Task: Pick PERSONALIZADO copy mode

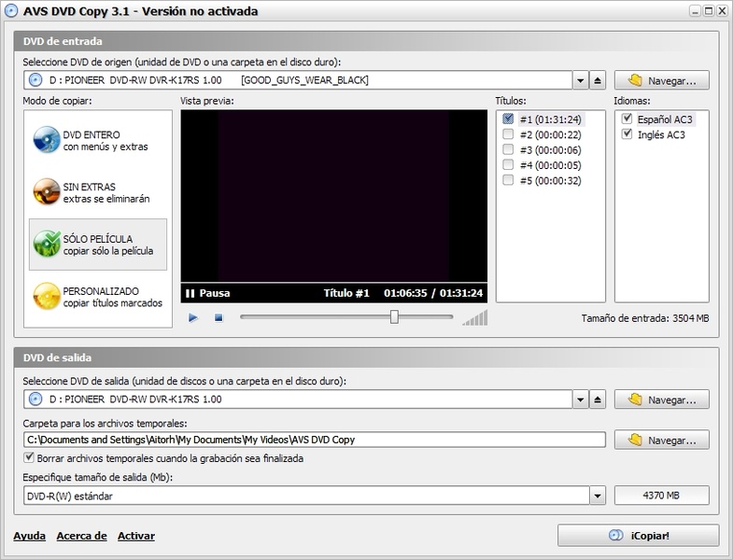Action: 98,297
